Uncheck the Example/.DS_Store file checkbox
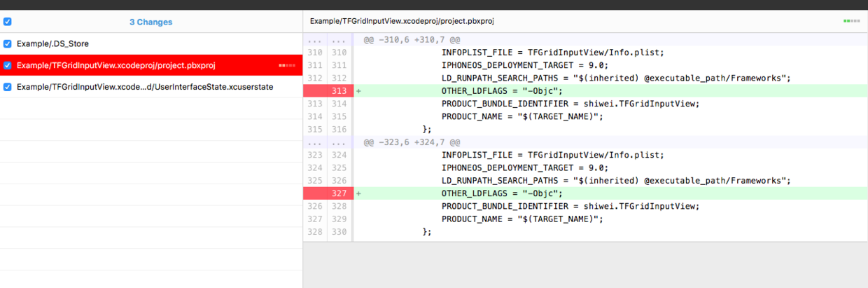The height and width of the screenshot is (288, 868). click(7, 43)
